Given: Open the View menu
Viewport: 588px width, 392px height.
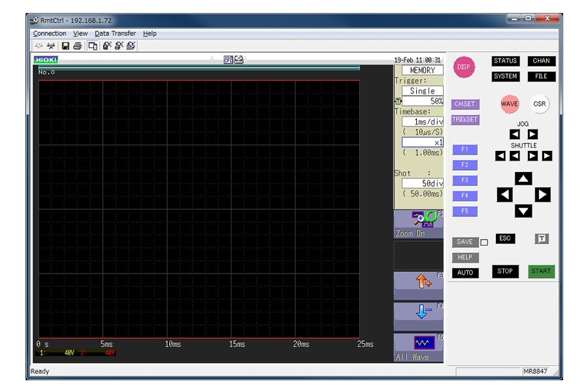Looking at the screenshot, I should coord(80,33).
